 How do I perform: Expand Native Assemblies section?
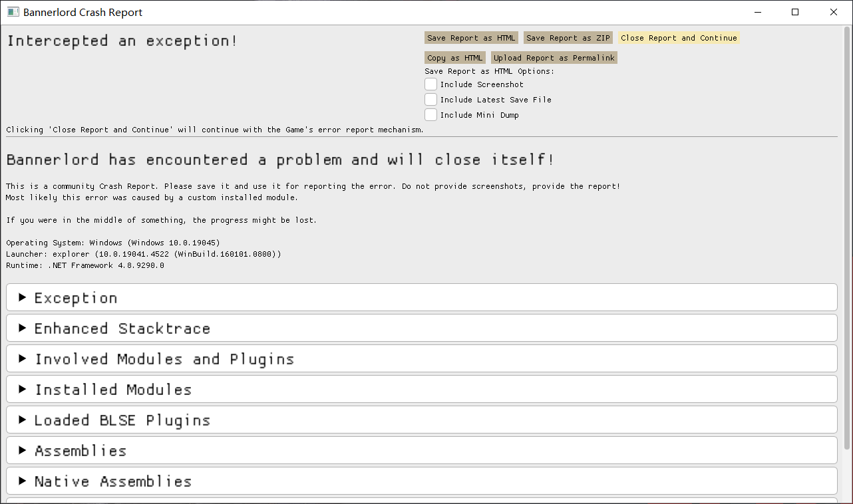coord(422,481)
